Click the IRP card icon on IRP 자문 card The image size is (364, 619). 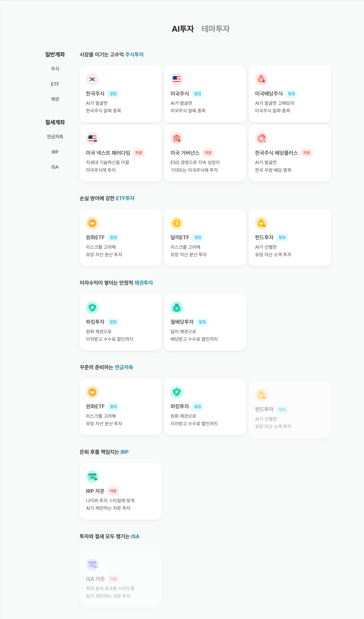point(92,477)
